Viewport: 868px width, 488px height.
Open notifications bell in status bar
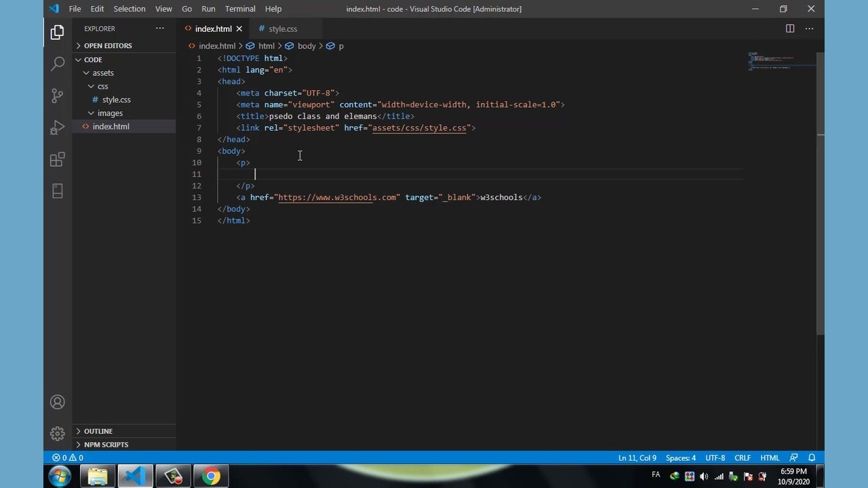(x=812, y=458)
